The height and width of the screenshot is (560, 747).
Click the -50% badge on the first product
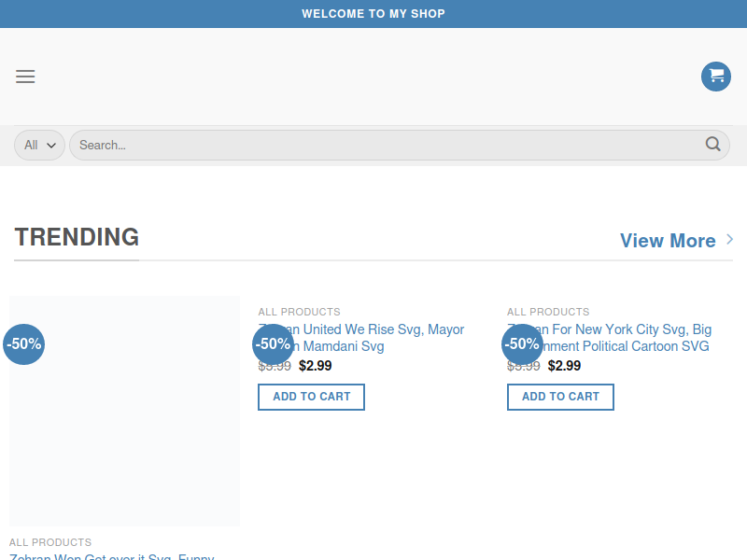coord(23,344)
